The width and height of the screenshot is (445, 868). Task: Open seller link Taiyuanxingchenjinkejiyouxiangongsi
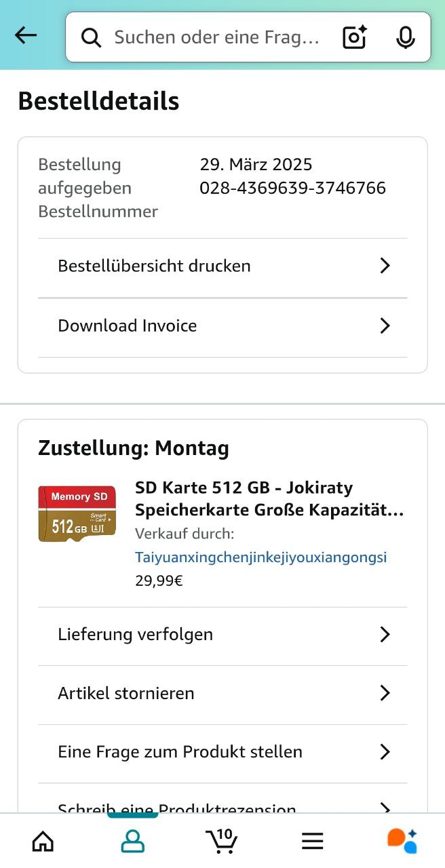[261, 557]
